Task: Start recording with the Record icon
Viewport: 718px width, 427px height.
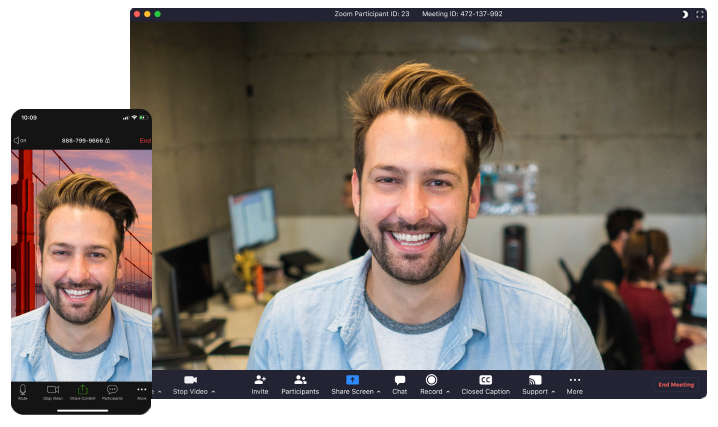Action: point(431,380)
